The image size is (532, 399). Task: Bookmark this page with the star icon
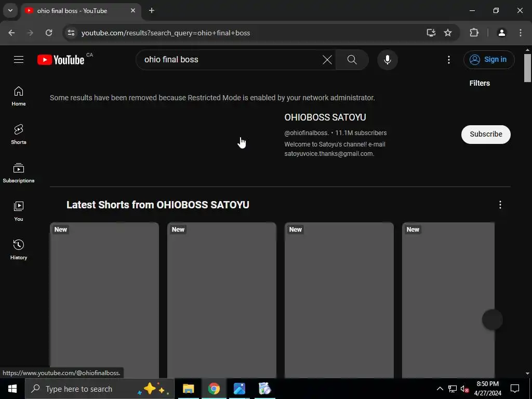pos(448,33)
